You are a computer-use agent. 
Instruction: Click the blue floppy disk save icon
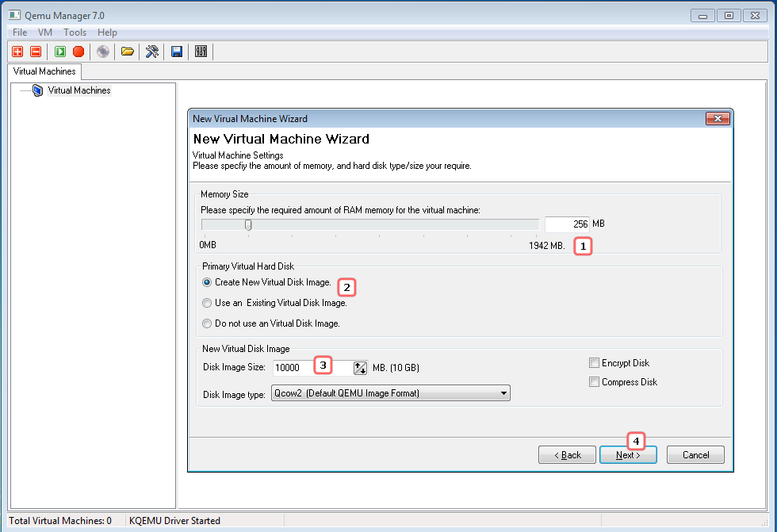point(176,52)
